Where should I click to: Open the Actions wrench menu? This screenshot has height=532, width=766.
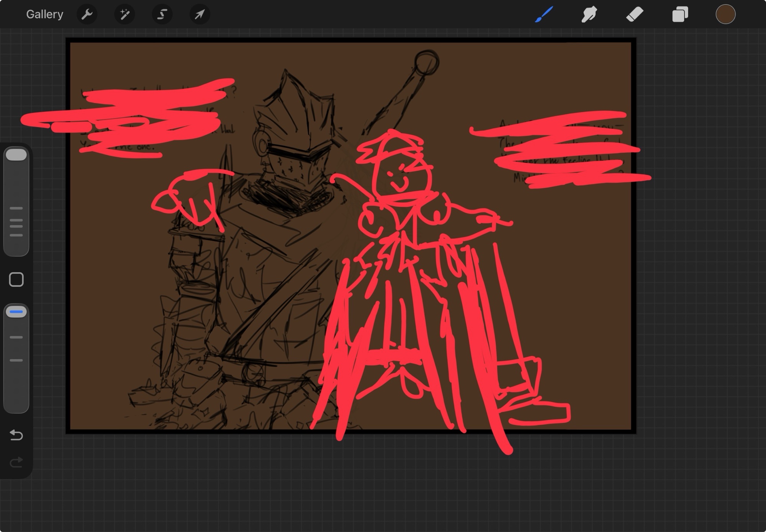click(87, 15)
